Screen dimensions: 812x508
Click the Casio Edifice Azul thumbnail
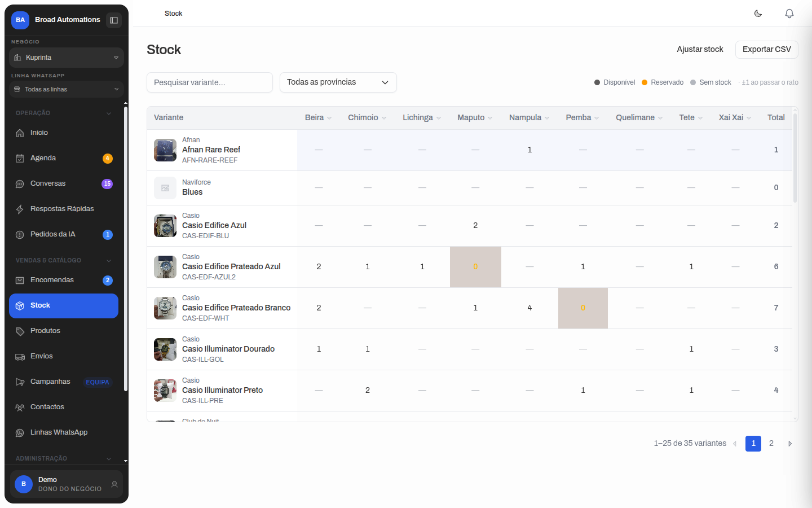165,226
